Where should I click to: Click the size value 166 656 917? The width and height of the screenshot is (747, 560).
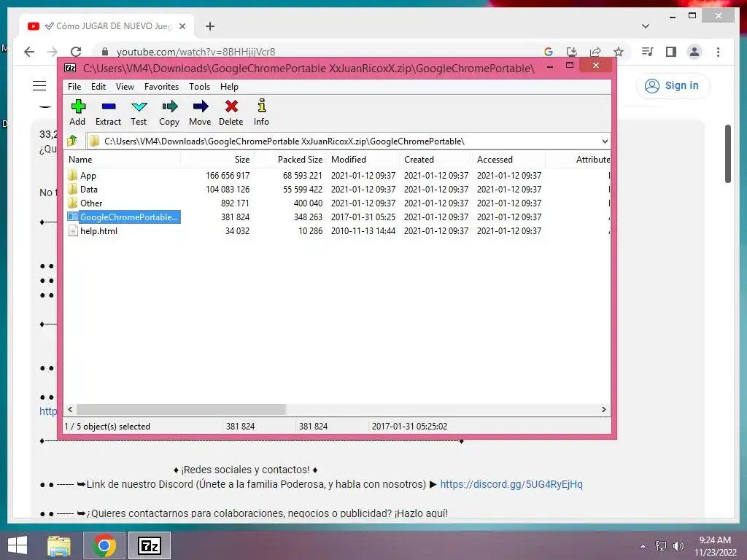pos(228,175)
